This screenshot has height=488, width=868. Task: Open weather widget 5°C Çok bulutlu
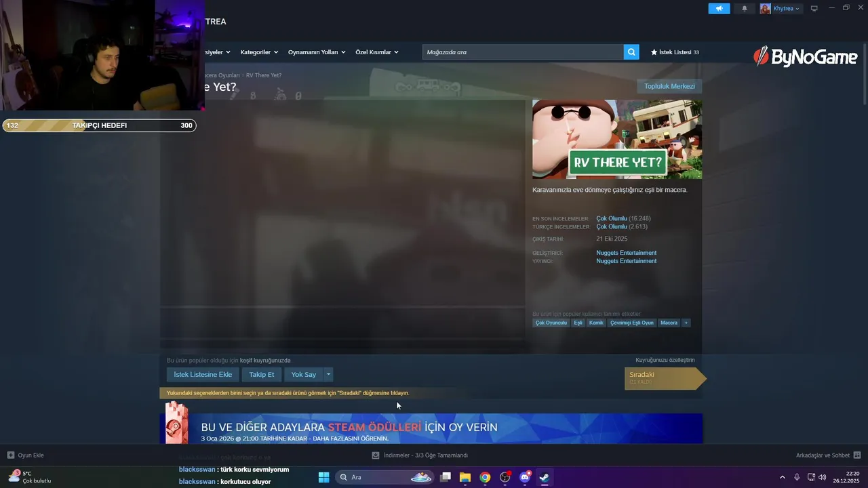pos(30,477)
